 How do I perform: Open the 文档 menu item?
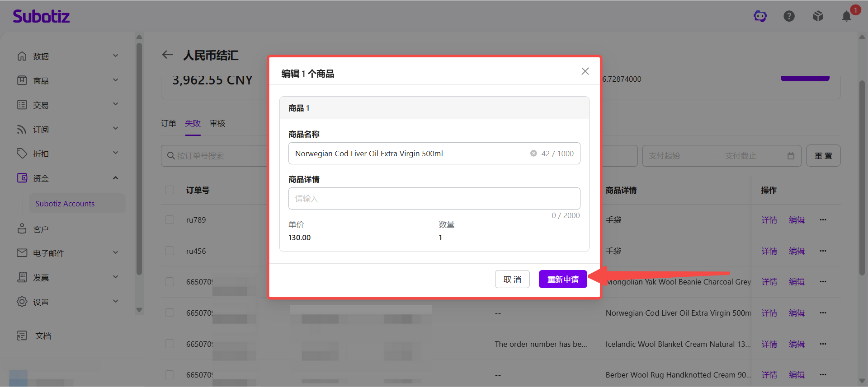point(43,336)
